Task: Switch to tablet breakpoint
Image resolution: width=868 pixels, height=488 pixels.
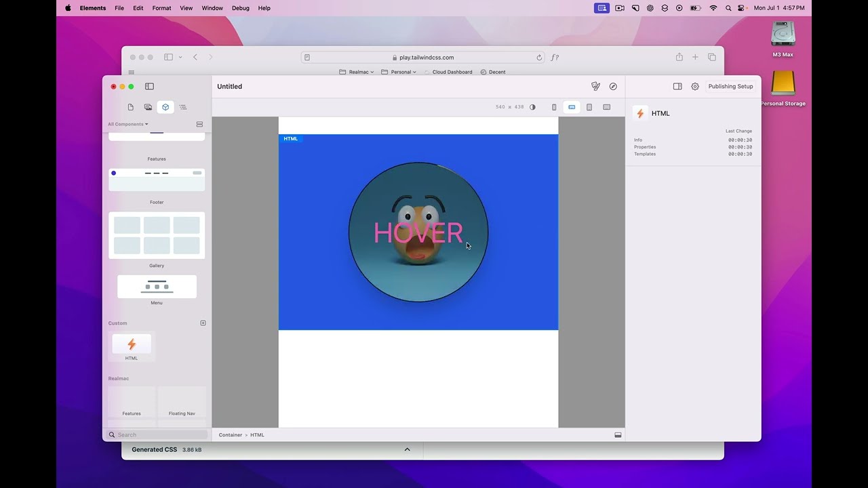Action: 589,107
